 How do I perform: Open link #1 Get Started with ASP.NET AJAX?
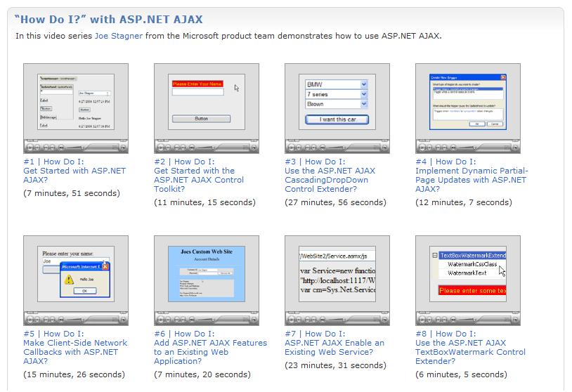click(74, 171)
